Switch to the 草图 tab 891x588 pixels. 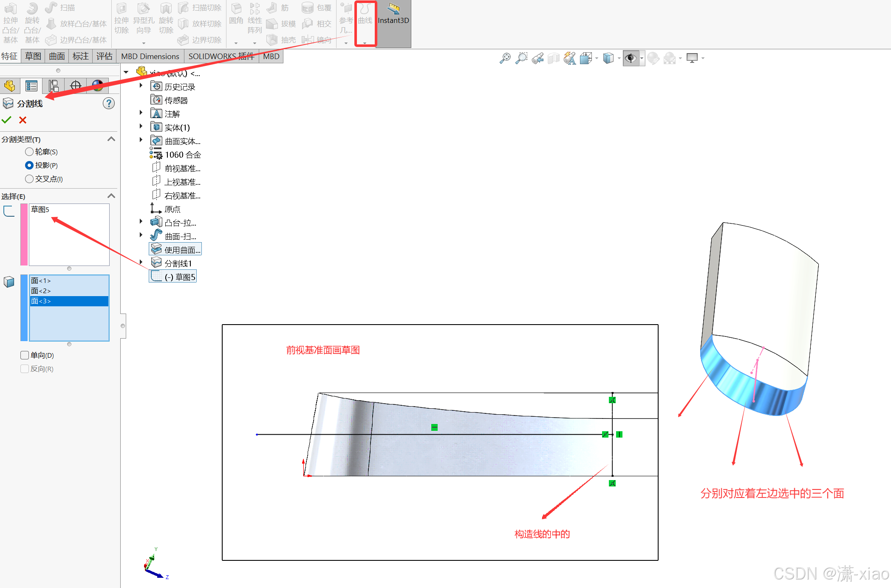[x=33, y=56]
